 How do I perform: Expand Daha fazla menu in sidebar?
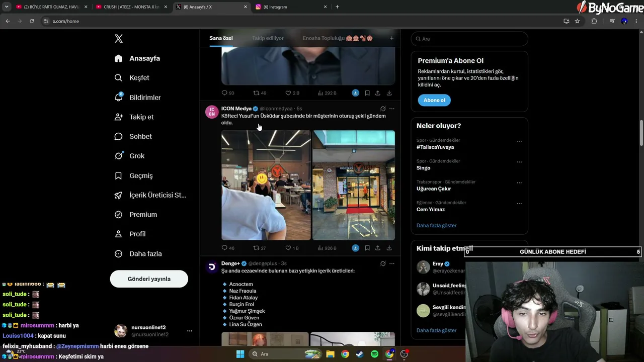coord(138,254)
